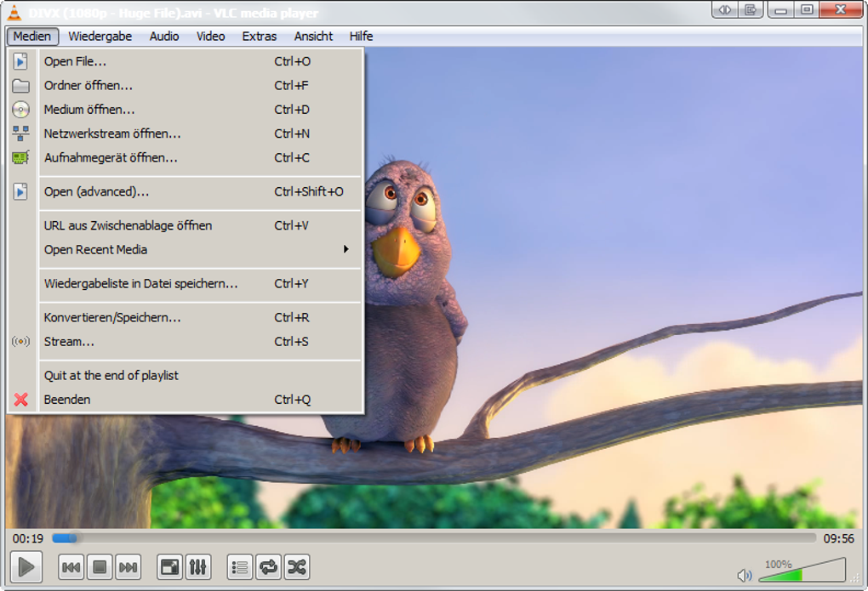Screen dimensions: 868x591
Task: Maximize the VLC window
Action: (807, 10)
